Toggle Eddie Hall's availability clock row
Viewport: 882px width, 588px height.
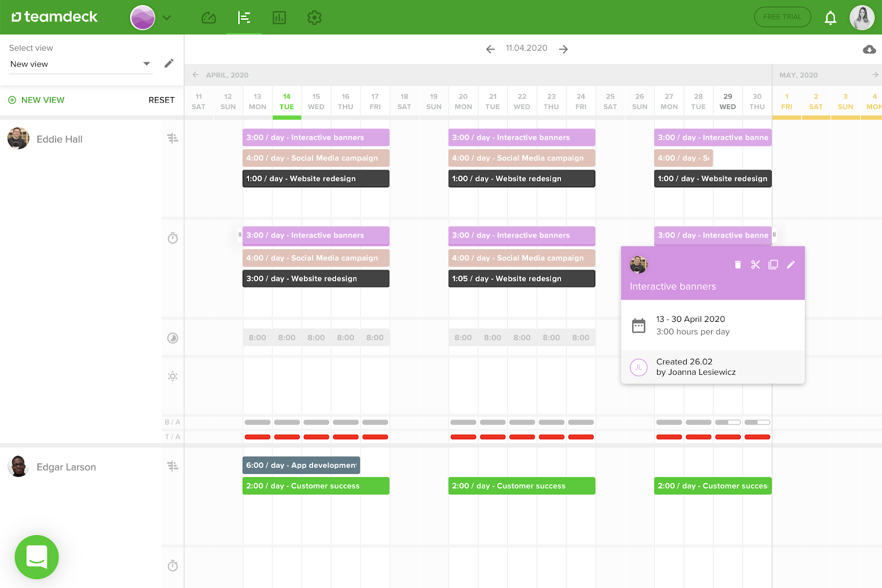point(173,338)
